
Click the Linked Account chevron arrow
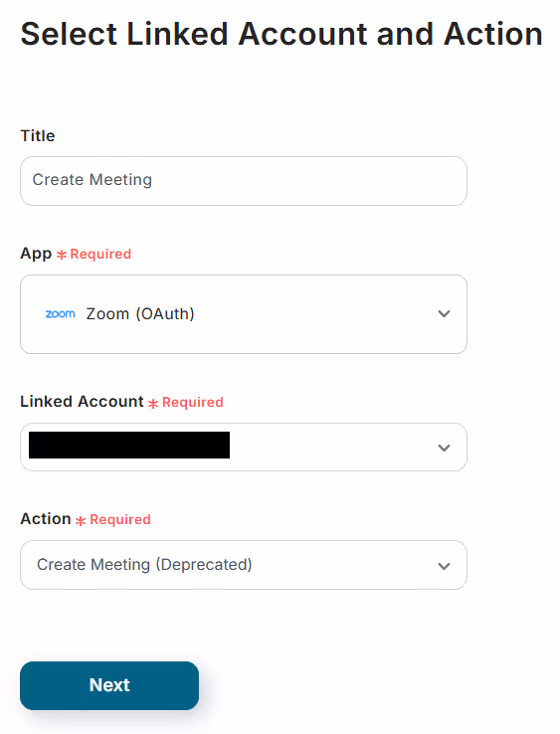coord(444,448)
